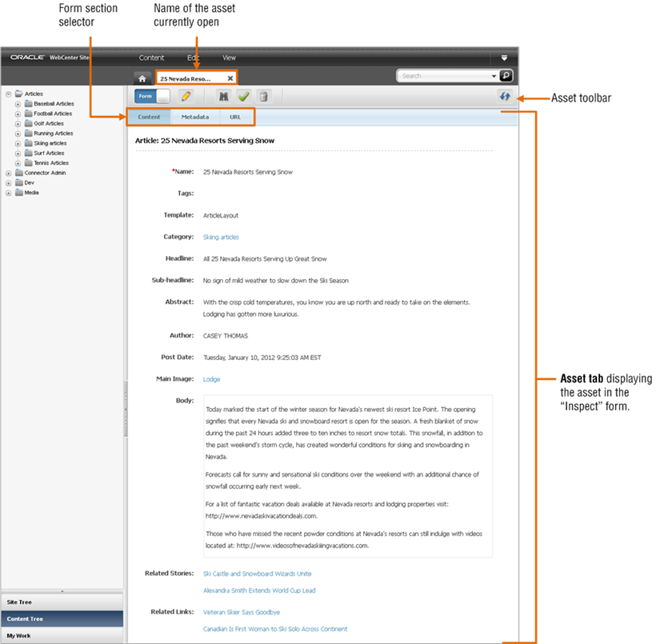This screenshot has height=644, width=656.
Task: Click the Oracle WebCenter Sites logo
Action: click(50, 58)
